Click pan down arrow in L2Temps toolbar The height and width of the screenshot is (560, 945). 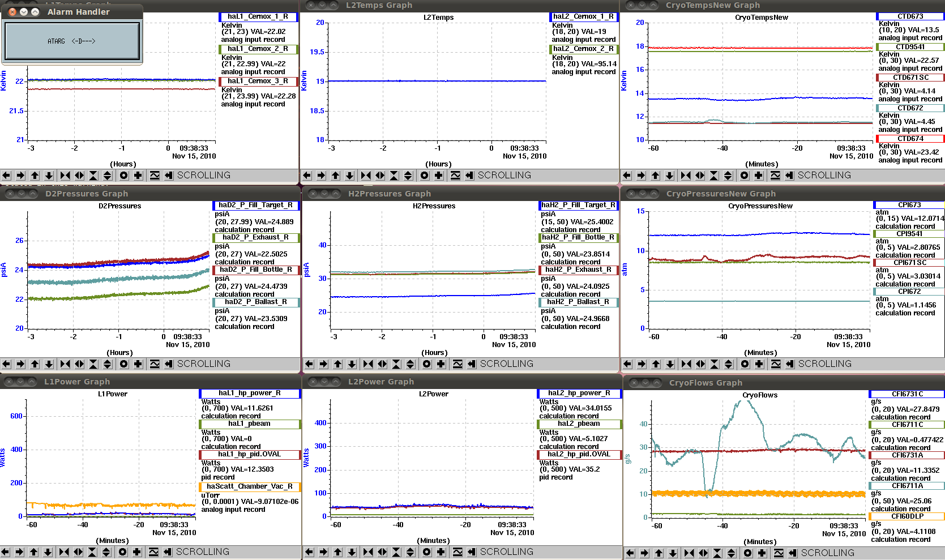(349, 176)
